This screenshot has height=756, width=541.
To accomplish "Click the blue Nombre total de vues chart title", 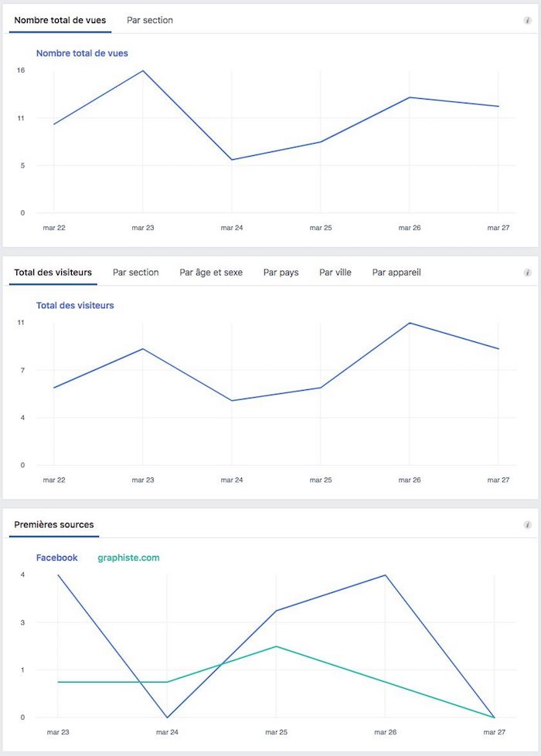I will 82,53.
